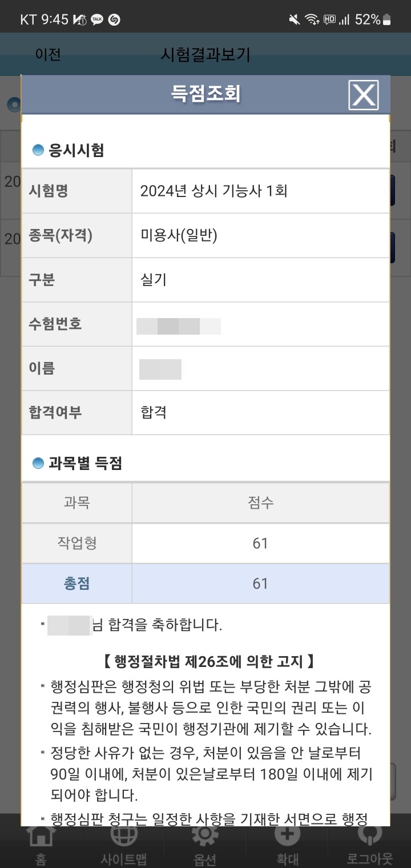Tap the KakaoTalk notification icon in status bar
Viewport: 411px width, 868px height.
pyautogui.click(x=97, y=20)
